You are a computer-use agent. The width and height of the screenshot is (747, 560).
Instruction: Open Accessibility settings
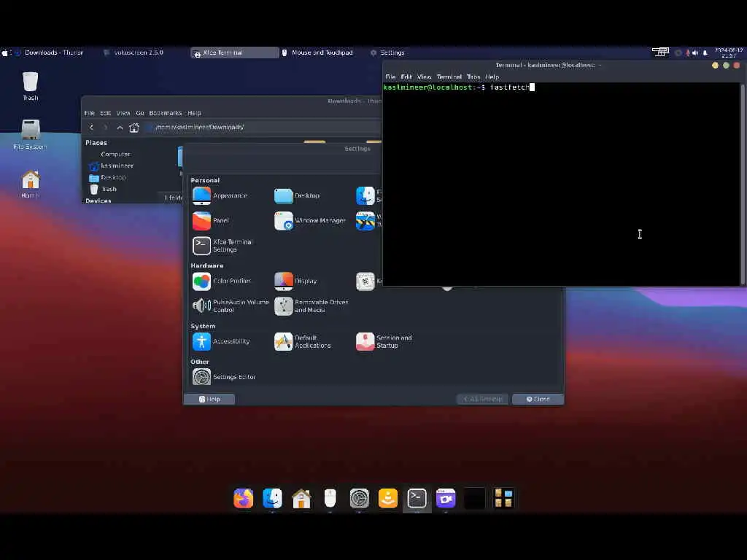pyautogui.click(x=221, y=341)
